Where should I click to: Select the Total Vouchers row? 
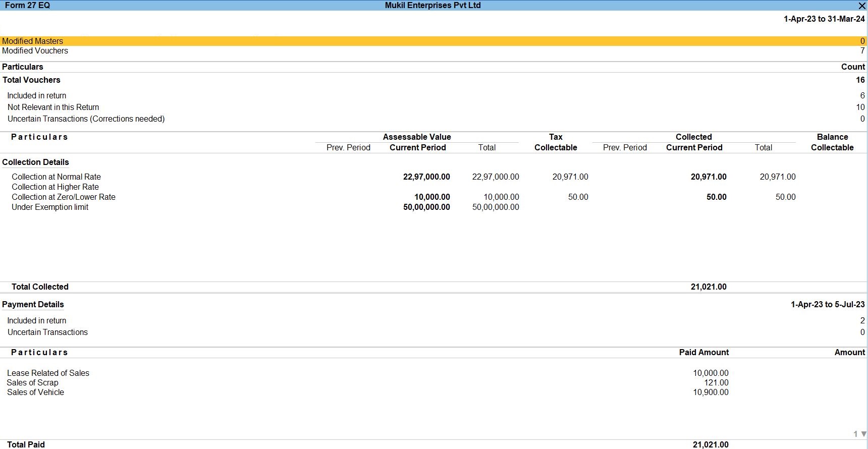pos(433,80)
